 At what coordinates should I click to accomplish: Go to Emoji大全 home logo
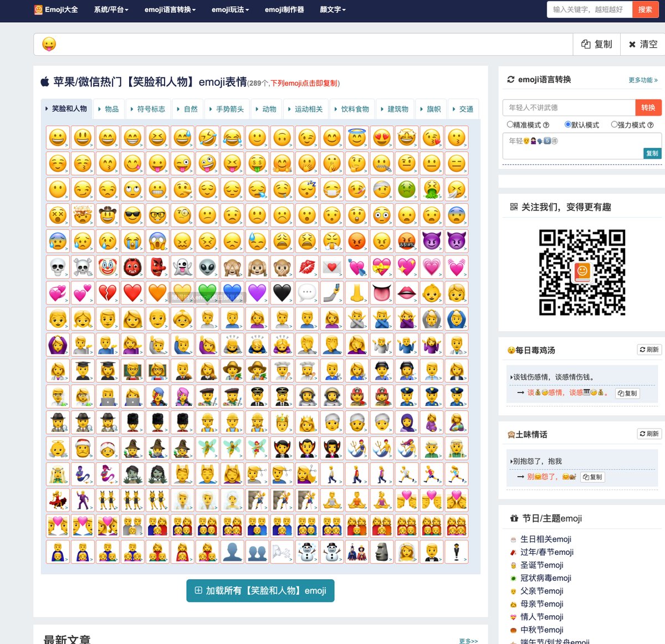click(x=56, y=9)
